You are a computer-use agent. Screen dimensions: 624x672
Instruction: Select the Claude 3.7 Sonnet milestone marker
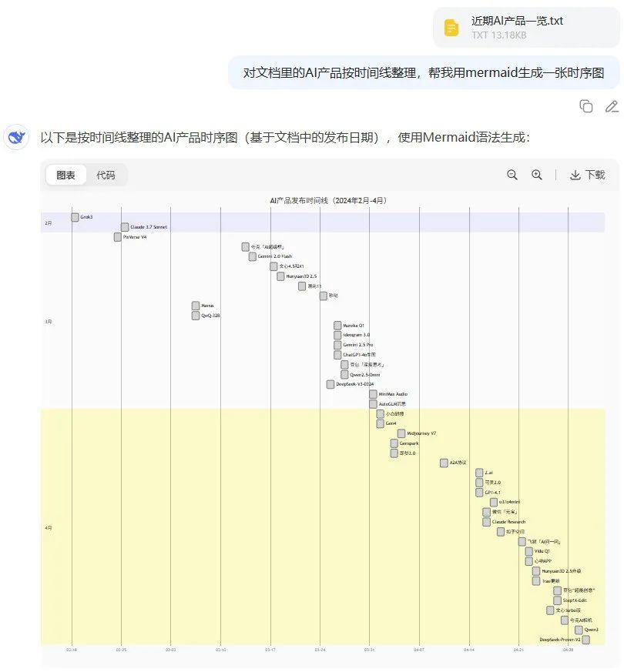(x=125, y=227)
